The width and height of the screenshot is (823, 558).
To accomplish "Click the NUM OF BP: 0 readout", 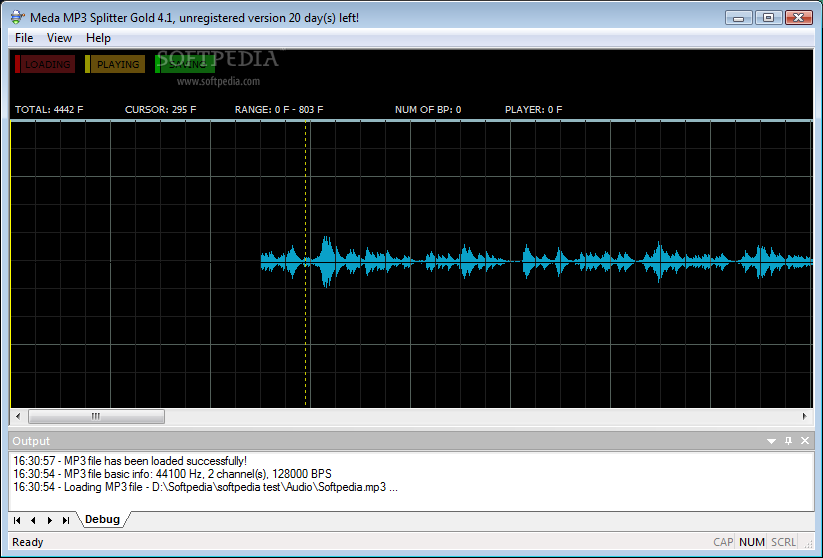I will [x=428, y=110].
